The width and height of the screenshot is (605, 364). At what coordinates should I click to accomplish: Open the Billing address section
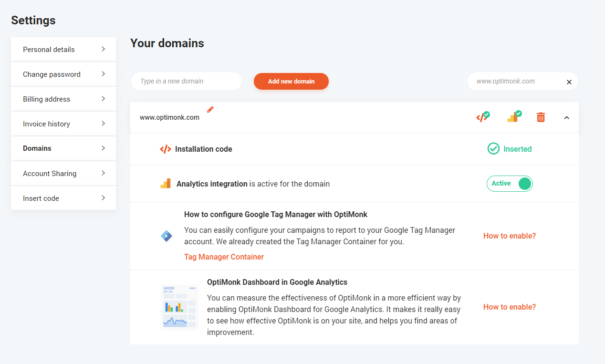pos(63,99)
